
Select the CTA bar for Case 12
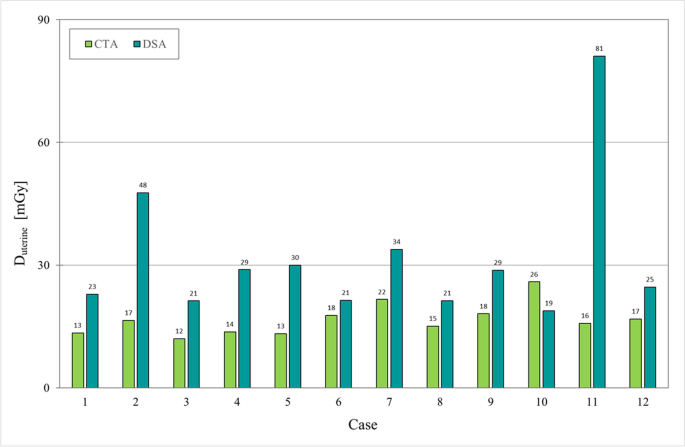click(636, 353)
